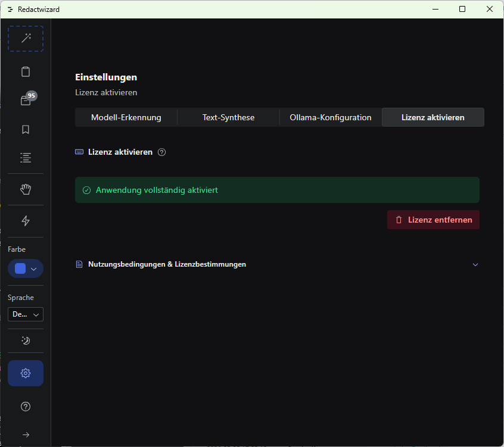The width and height of the screenshot is (504, 447).
Task: Open the indented list icon in sidebar
Action: 26,158
